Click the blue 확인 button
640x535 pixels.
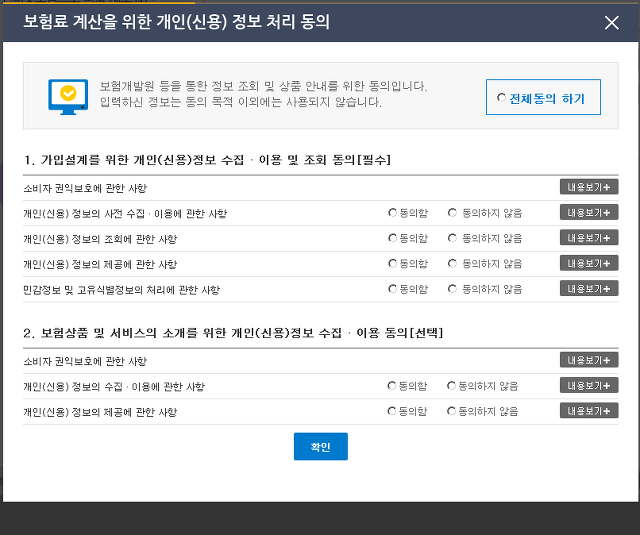pyautogui.click(x=321, y=446)
